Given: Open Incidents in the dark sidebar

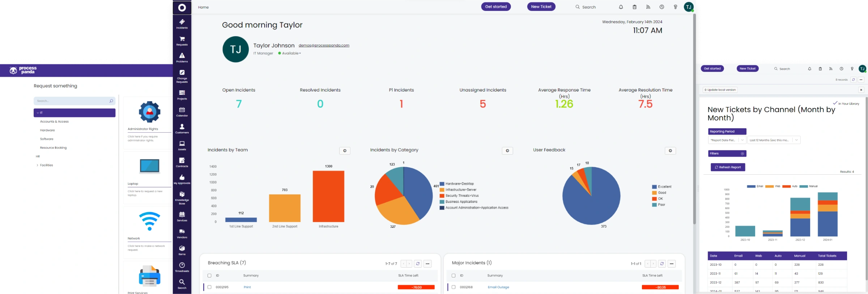Looking at the screenshot, I should (182, 24).
